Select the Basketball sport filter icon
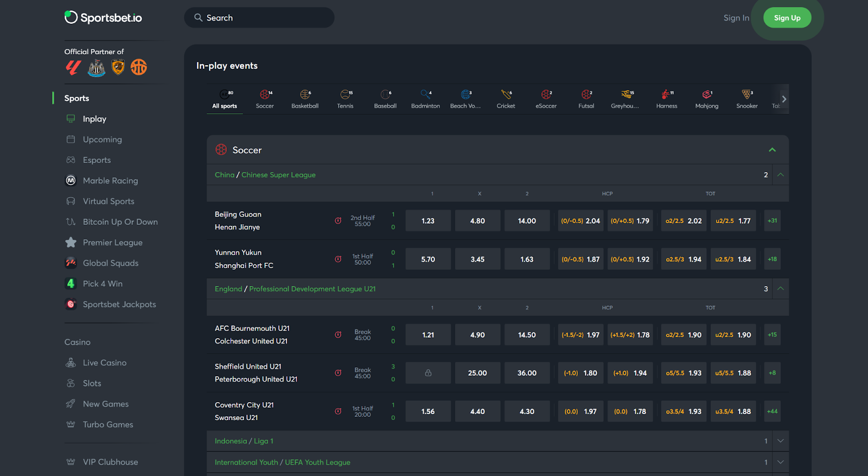Screen dimensions: 868x476 (305, 94)
